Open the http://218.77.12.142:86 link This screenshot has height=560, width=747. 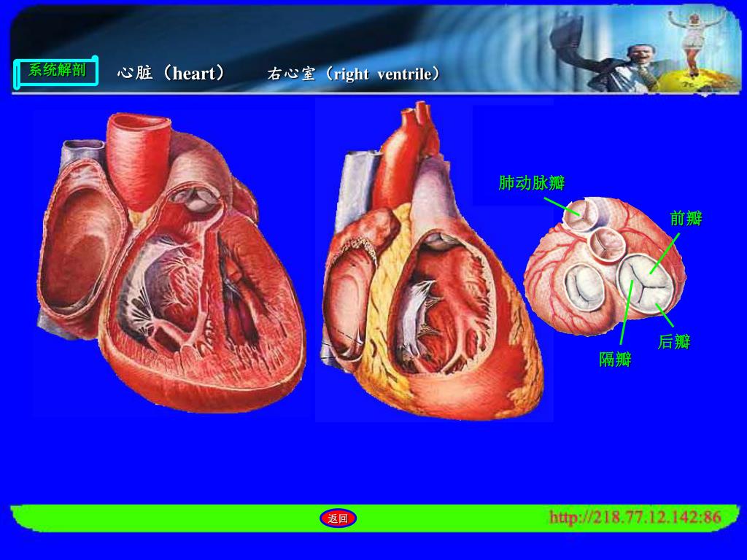pos(635,517)
